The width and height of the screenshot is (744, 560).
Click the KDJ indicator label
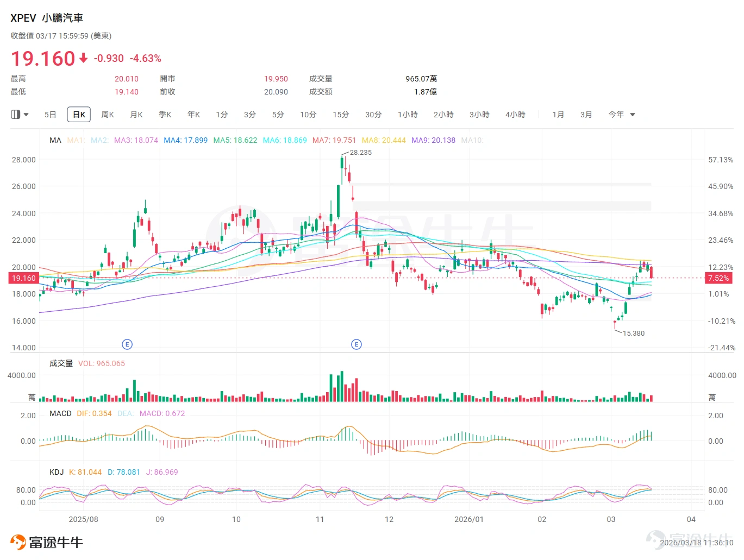pyautogui.click(x=57, y=472)
